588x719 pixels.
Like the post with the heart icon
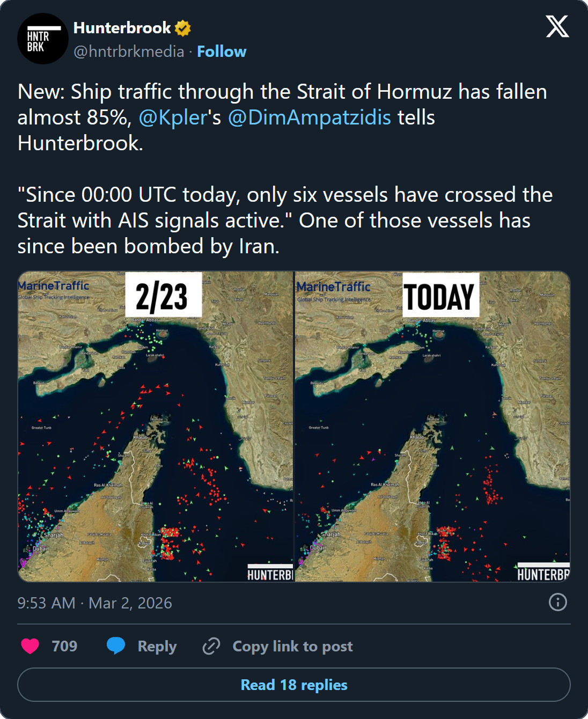(x=32, y=645)
